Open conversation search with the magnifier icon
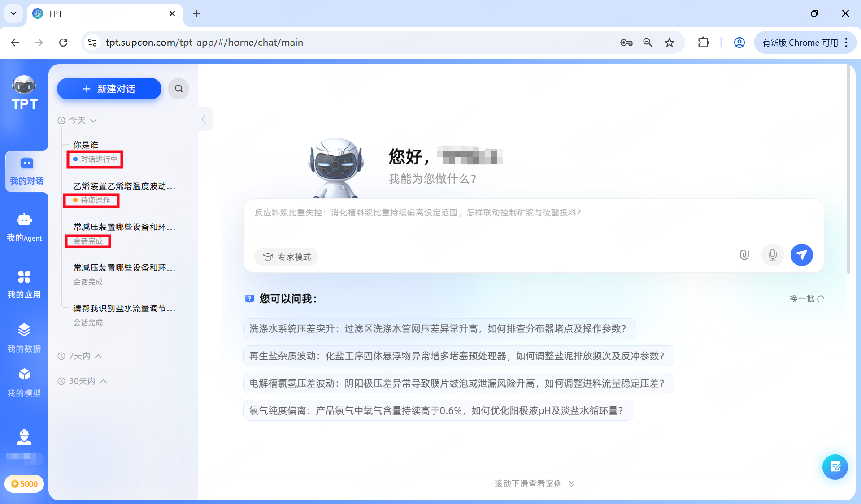861x504 pixels. (x=178, y=89)
